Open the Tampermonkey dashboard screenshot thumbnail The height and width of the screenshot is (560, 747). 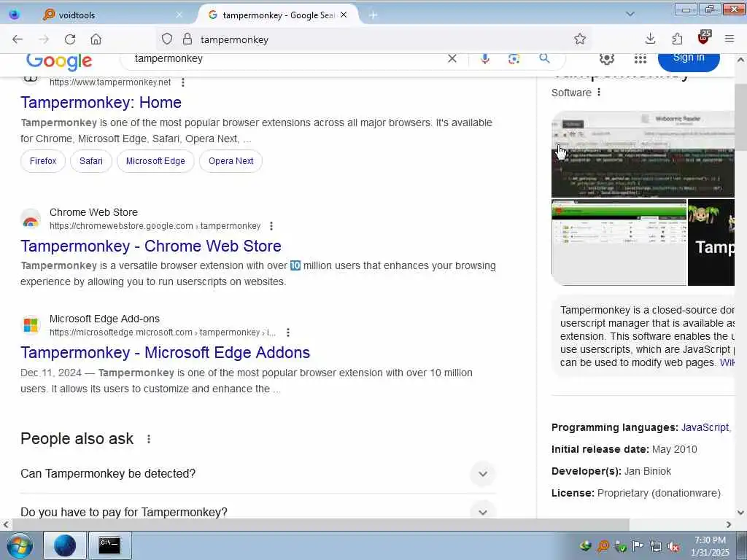[x=619, y=242]
